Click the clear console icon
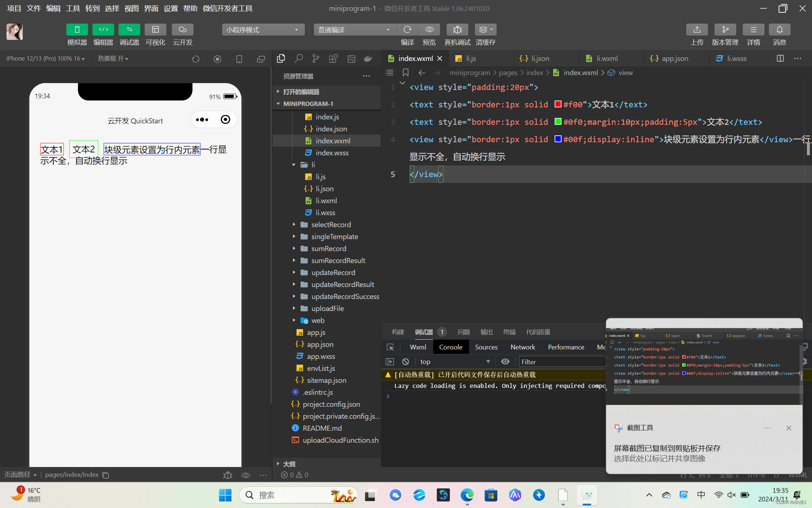Image resolution: width=812 pixels, height=508 pixels. (x=406, y=362)
